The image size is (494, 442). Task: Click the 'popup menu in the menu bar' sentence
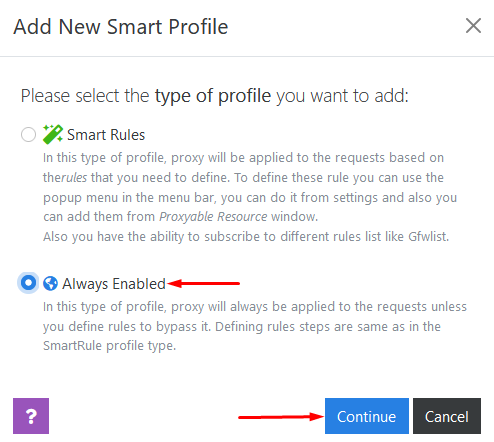[x=129, y=198]
